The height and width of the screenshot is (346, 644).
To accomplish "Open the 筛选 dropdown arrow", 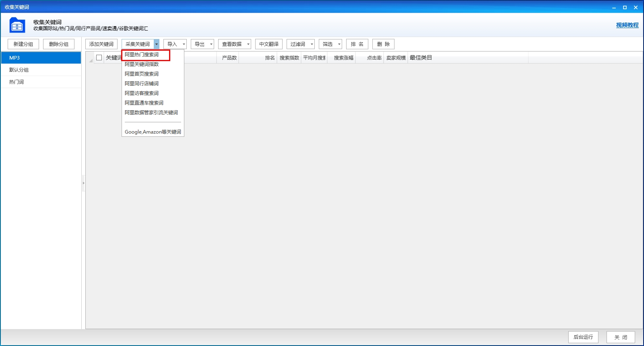I will [x=339, y=44].
